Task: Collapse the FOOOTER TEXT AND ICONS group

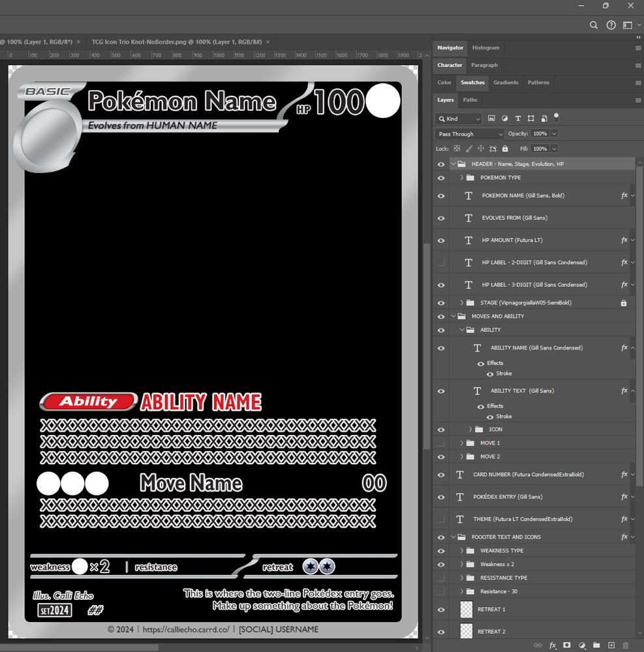Action: (453, 537)
